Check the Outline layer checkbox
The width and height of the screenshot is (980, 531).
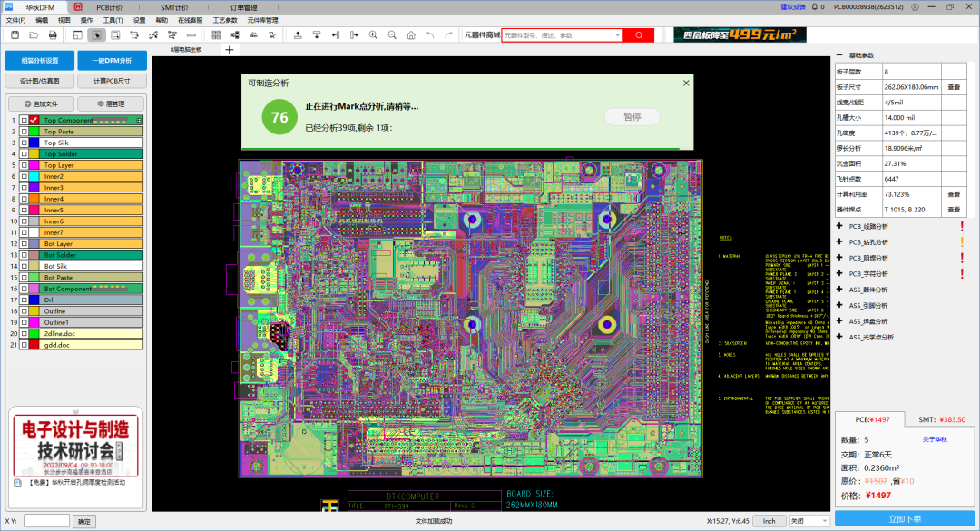click(x=24, y=311)
